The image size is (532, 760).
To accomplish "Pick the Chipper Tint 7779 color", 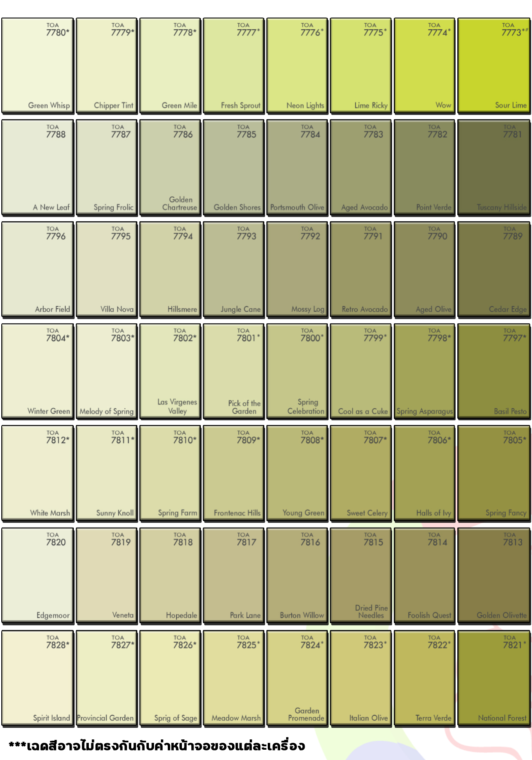I will 106,66.
